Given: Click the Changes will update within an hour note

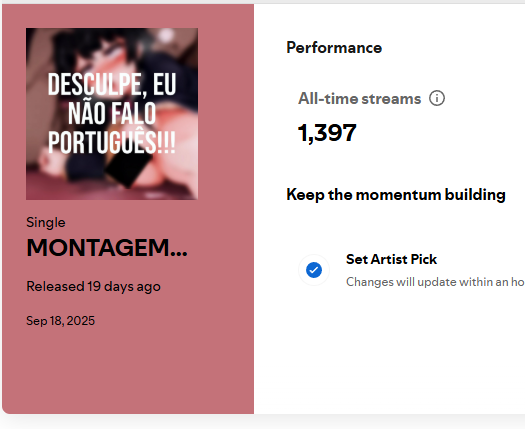Looking at the screenshot, I should pos(435,282).
